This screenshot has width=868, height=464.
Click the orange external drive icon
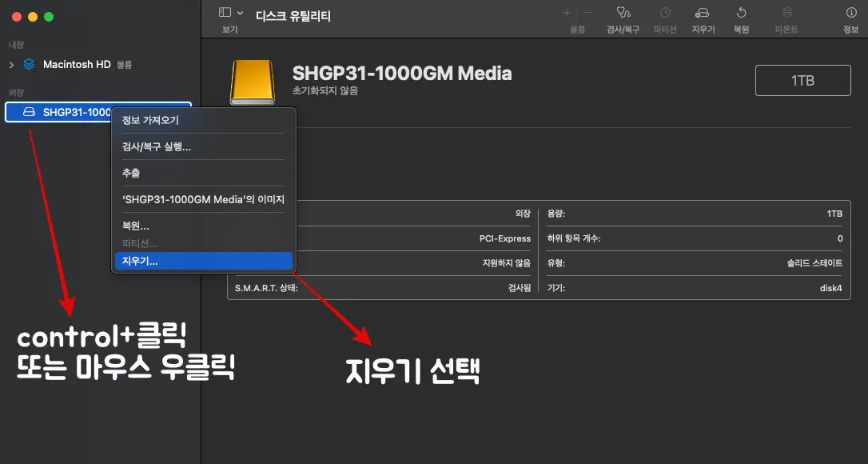[253, 80]
